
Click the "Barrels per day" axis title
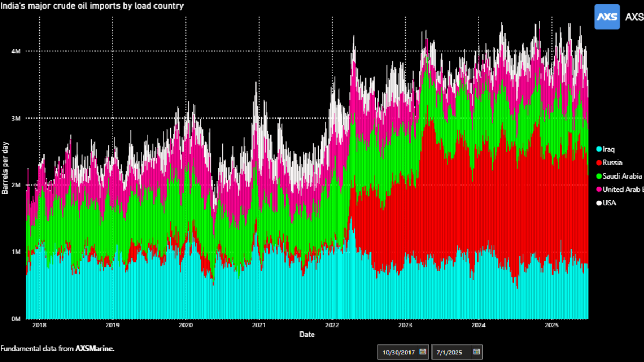(x=4, y=171)
